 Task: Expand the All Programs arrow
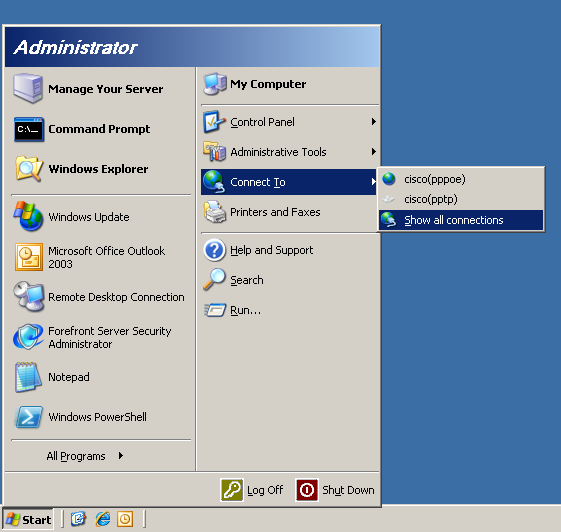coord(121,455)
